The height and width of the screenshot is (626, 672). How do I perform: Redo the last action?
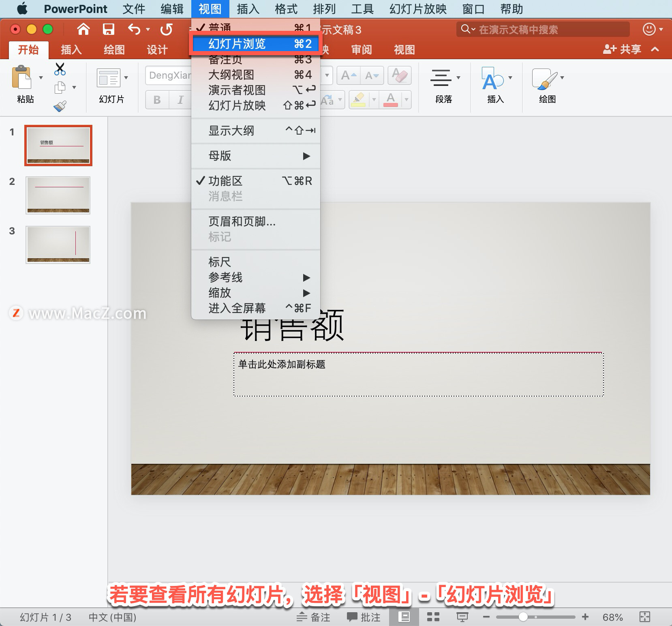166,29
